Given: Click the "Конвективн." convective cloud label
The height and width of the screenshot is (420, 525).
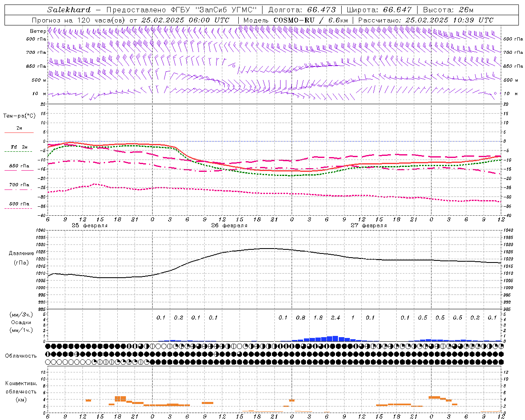Looking at the screenshot, I should 21,383.
